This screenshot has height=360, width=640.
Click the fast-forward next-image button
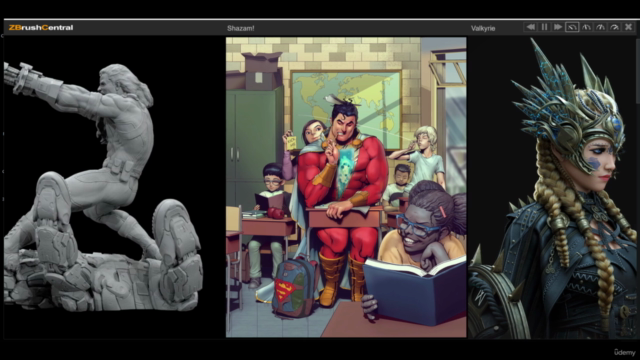(558, 27)
